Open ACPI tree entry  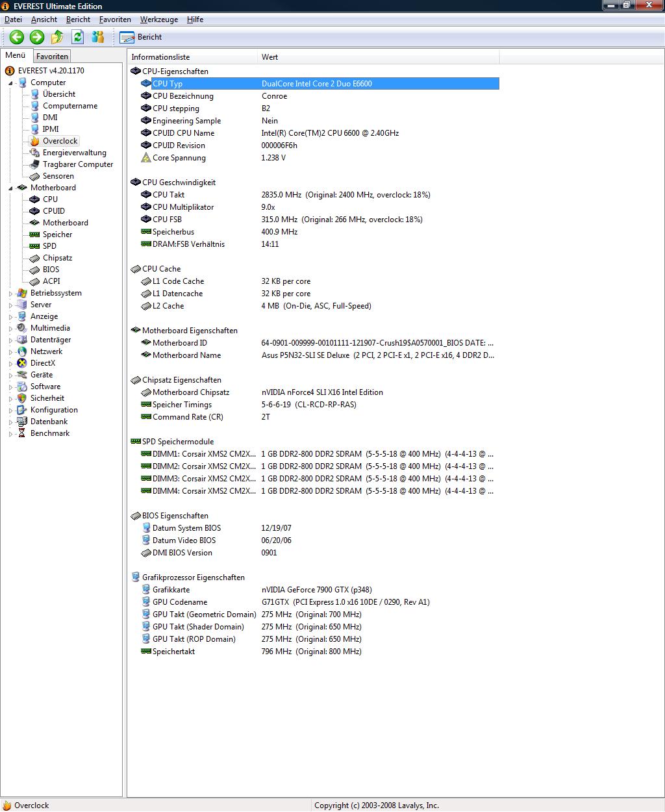pyautogui.click(x=51, y=281)
